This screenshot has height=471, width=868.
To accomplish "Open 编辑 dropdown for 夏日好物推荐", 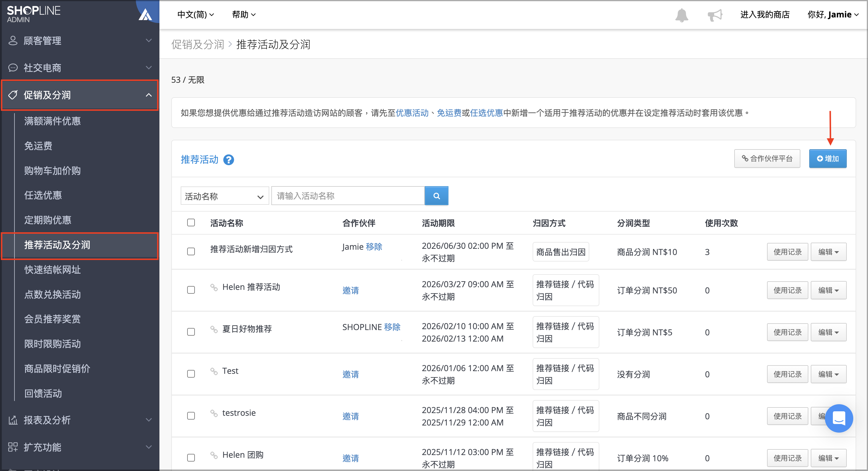I will 828,332.
